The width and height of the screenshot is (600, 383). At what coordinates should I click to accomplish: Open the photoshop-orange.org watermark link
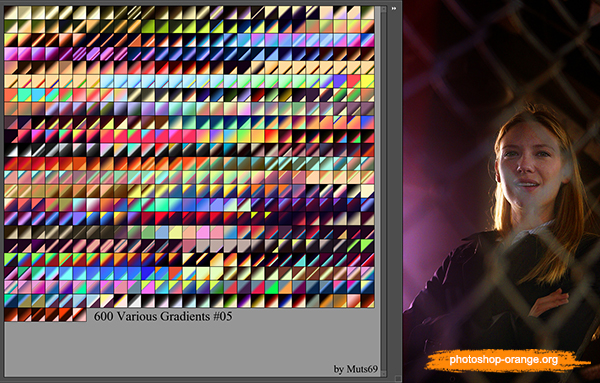(504, 360)
